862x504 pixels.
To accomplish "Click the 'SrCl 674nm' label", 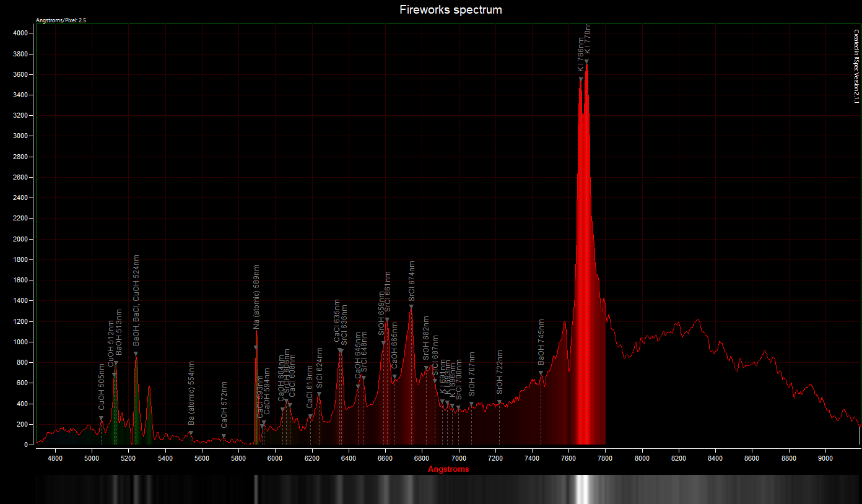I will click(412, 282).
